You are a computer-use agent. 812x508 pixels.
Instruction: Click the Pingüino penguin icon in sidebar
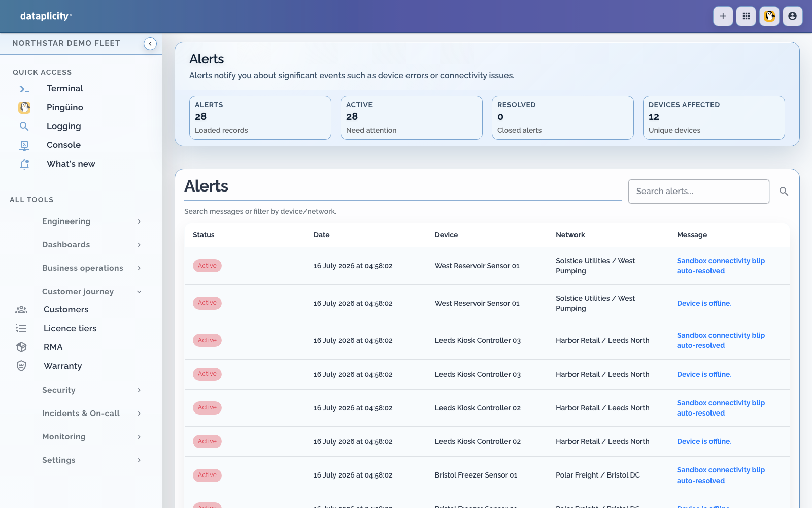[24, 107]
